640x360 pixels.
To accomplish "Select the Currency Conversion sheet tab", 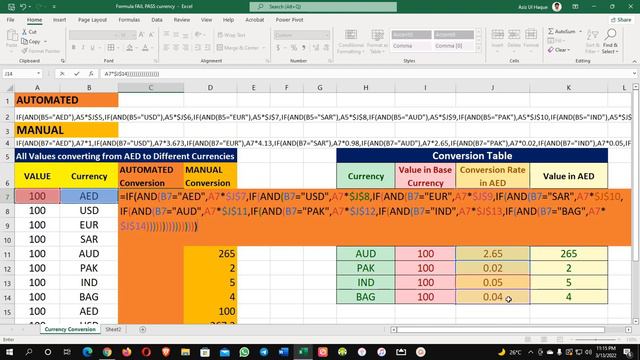I will pyautogui.click(x=70, y=329).
